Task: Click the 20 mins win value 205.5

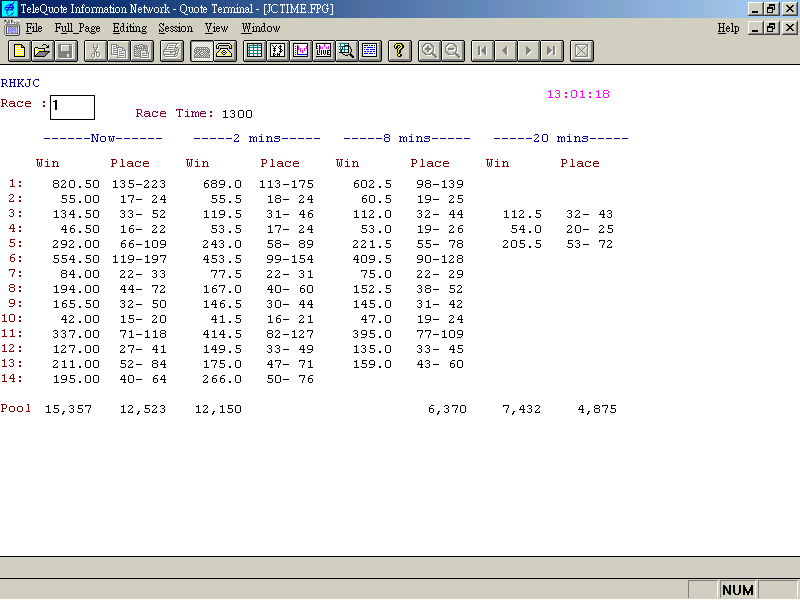Action: point(522,244)
